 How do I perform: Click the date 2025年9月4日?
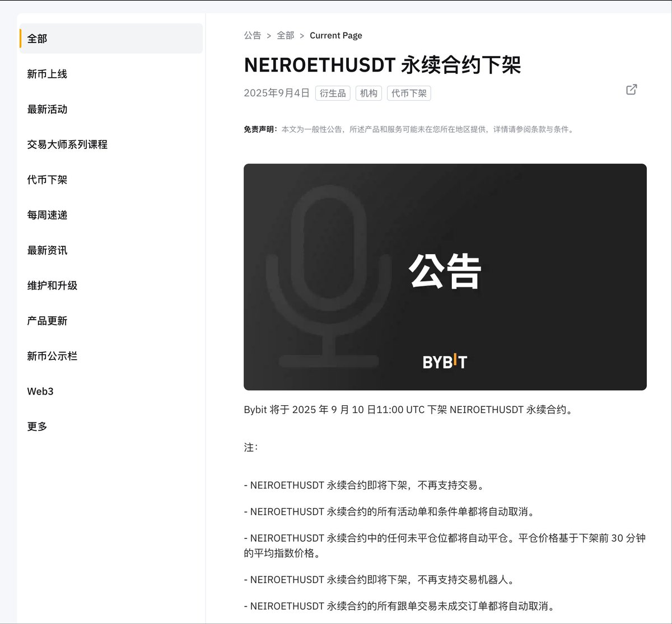click(277, 93)
